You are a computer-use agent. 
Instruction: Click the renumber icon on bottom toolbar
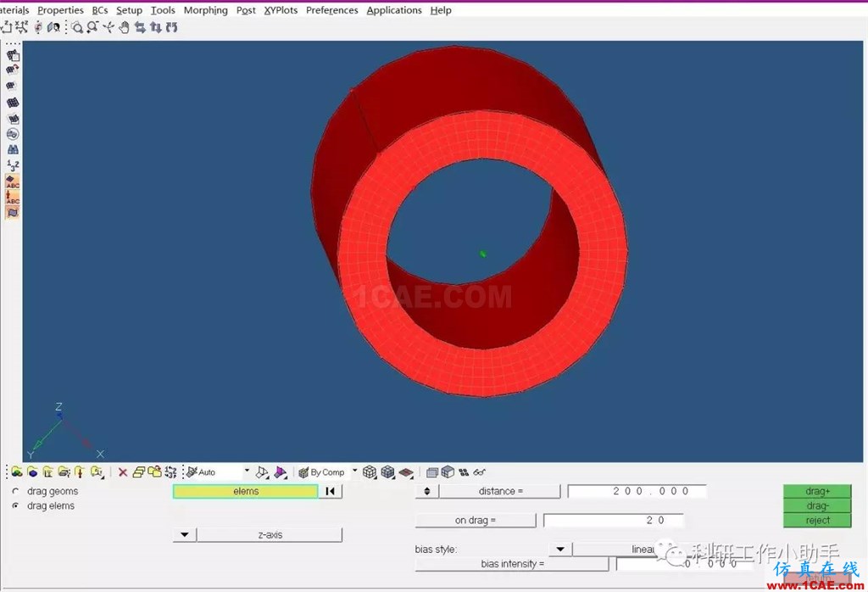point(170,472)
